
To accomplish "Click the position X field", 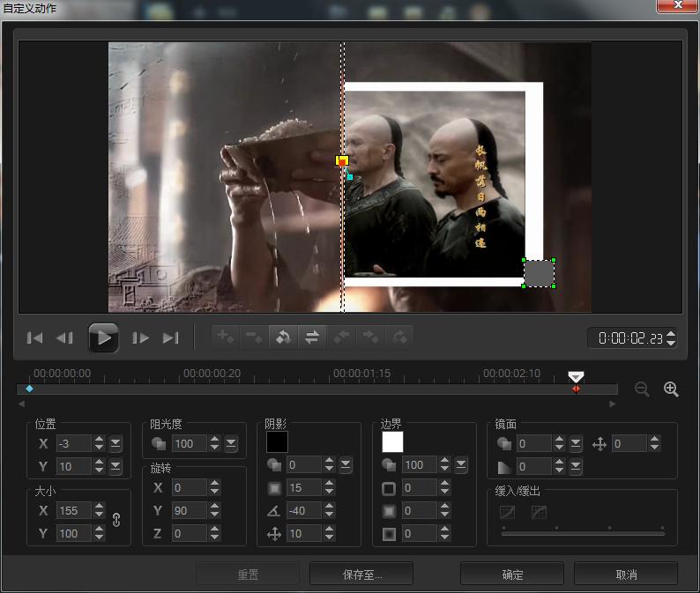I will [74, 443].
